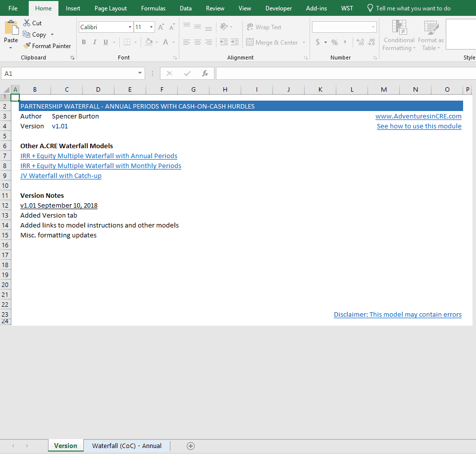Image resolution: width=476 pixels, height=454 pixels.
Task: Click the Format Painter brush icon
Action: click(x=27, y=46)
